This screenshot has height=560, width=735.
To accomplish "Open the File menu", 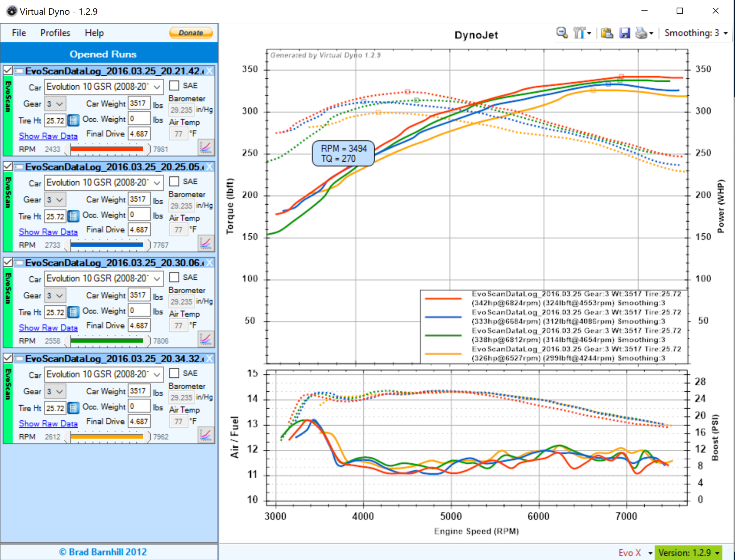I will 19,33.
